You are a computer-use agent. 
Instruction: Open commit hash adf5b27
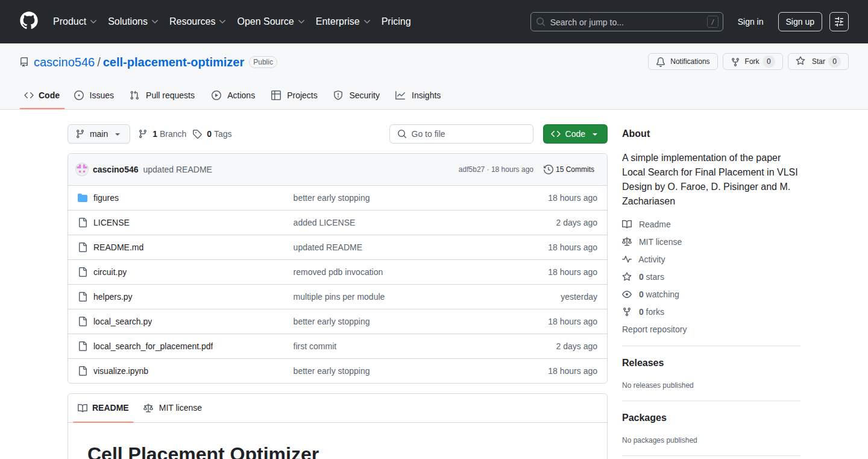click(471, 169)
